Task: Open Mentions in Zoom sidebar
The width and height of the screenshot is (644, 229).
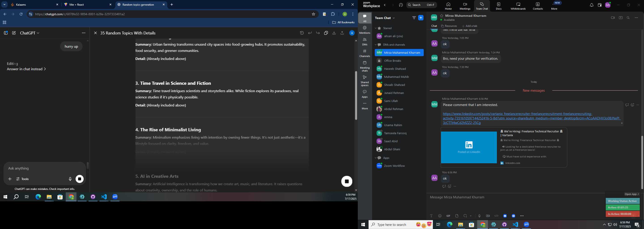Action: pyautogui.click(x=365, y=30)
